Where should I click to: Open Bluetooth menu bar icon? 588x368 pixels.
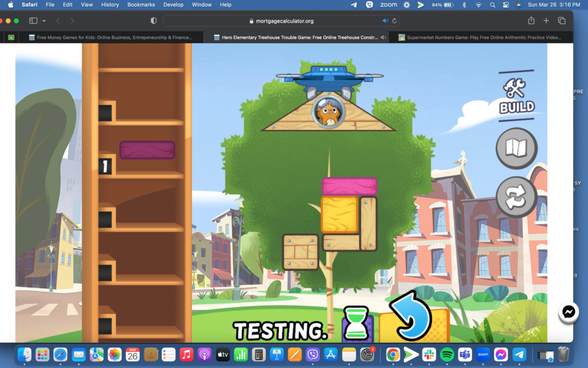(x=464, y=5)
